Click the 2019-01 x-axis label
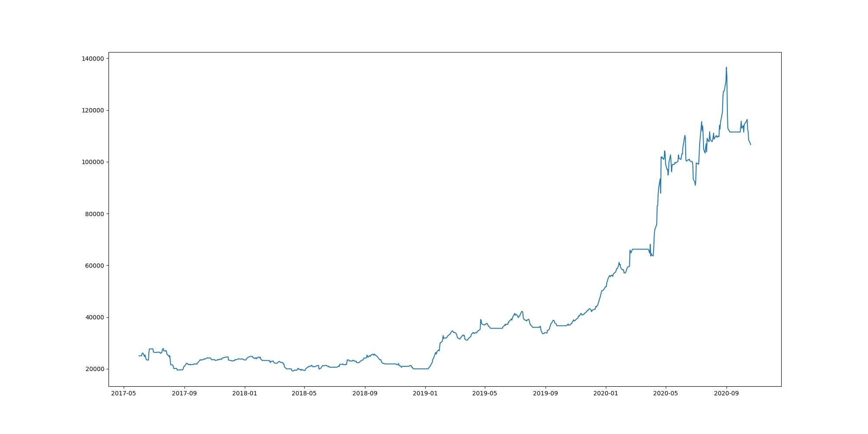The height and width of the screenshot is (434, 868). click(425, 394)
